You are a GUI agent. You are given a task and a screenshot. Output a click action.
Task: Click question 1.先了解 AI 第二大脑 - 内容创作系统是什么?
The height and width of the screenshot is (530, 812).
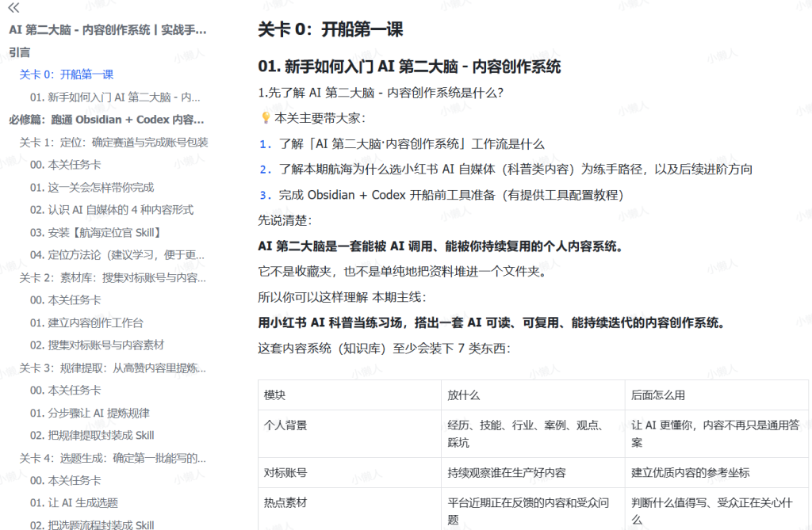381,93
